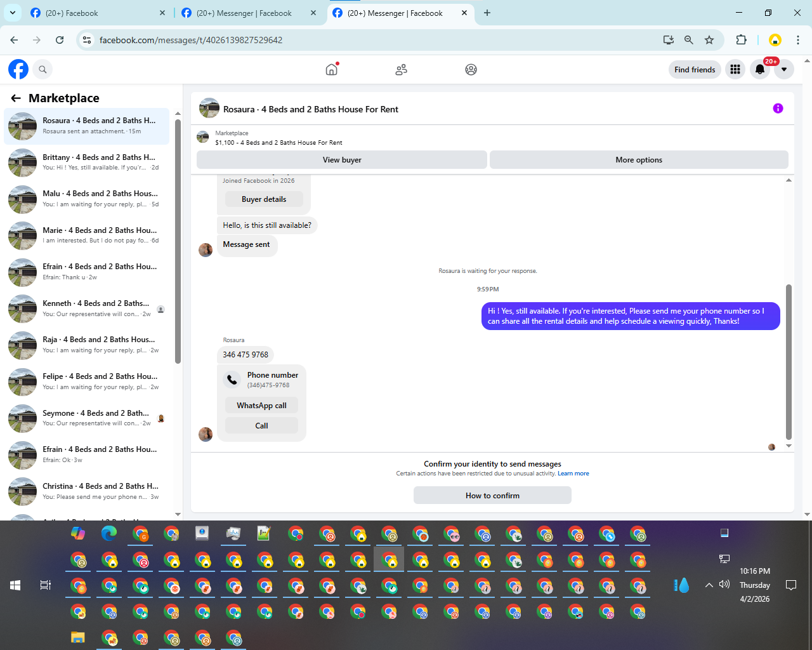Open the Chrome profile avatar
812x650 pixels.
pyautogui.click(x=775, y=40)
